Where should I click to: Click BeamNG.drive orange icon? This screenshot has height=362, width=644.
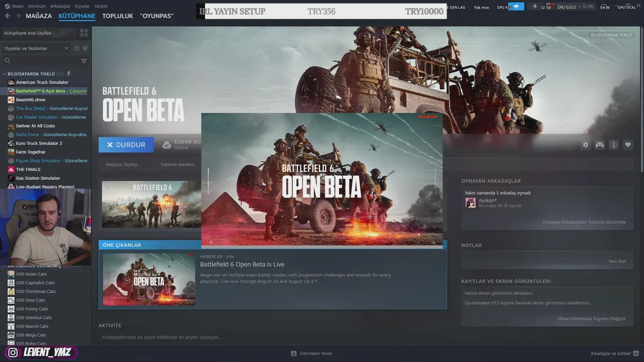pyautogui.click(x=11, y=100)
